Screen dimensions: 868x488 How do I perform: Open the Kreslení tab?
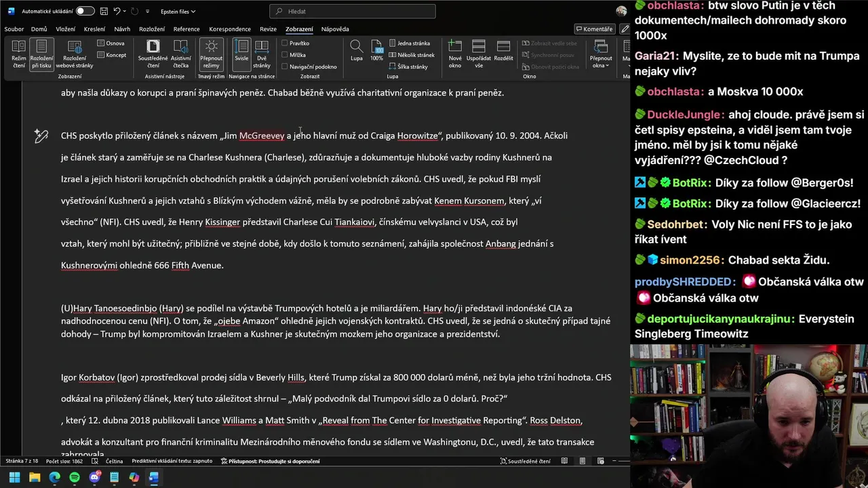click(94, 29)
